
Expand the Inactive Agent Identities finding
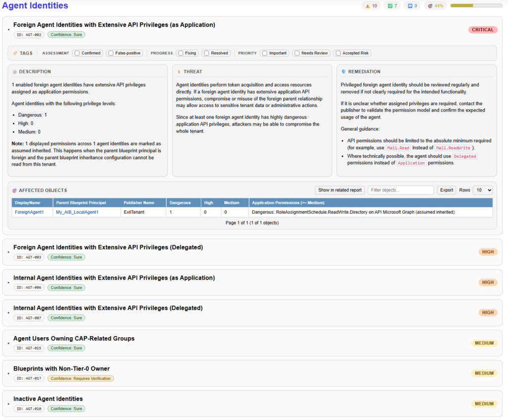click(8, 404)
